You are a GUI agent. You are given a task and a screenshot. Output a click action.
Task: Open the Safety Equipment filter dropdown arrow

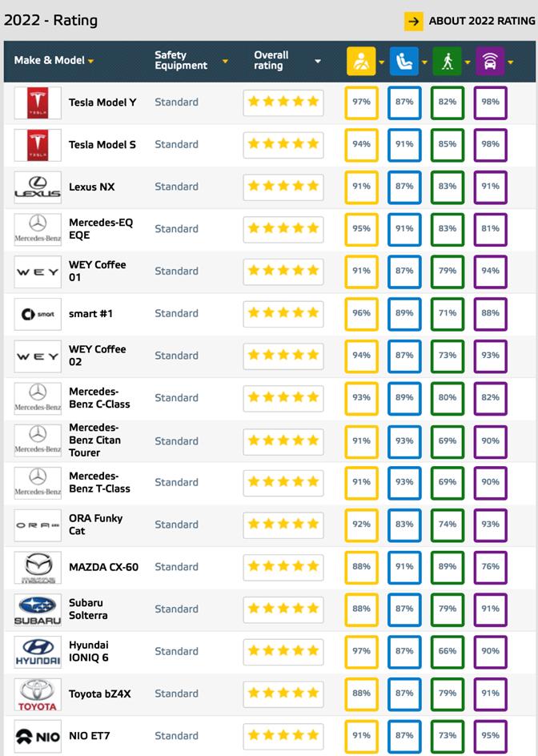(225, 62)
